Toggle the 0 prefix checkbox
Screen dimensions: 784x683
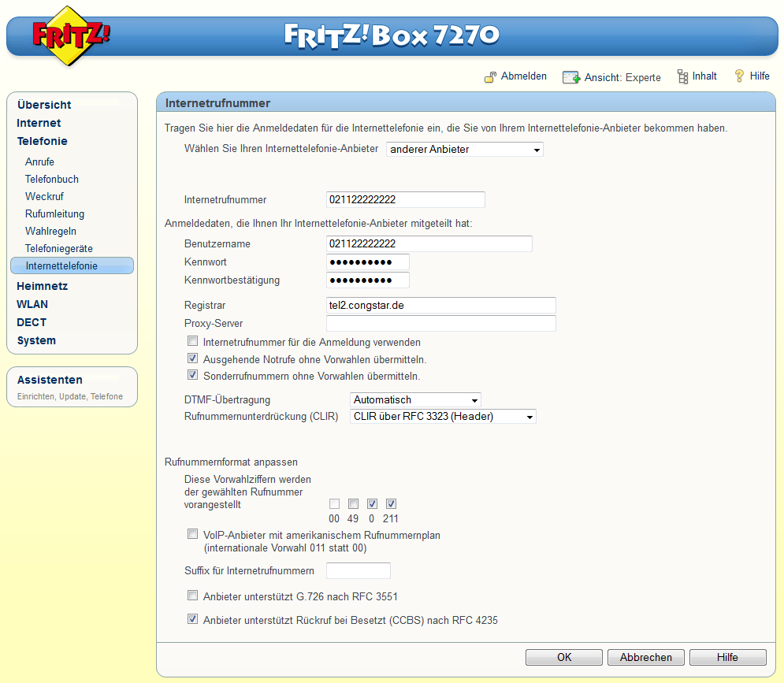[372, 503]
